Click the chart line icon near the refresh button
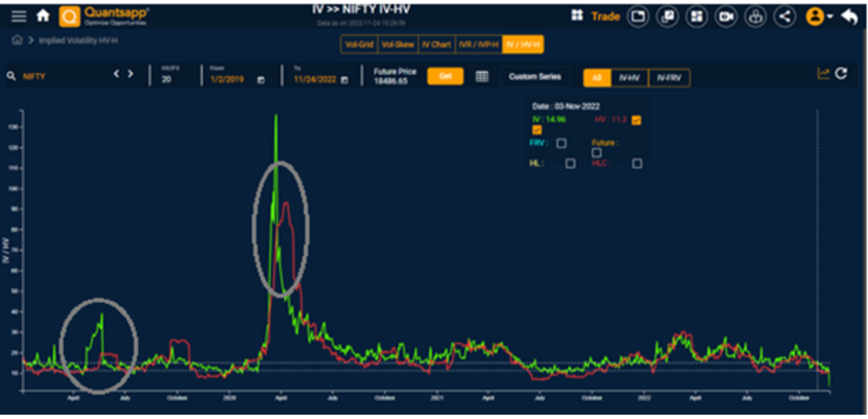Viewport: 868px width, 419px height. [824, 72]
